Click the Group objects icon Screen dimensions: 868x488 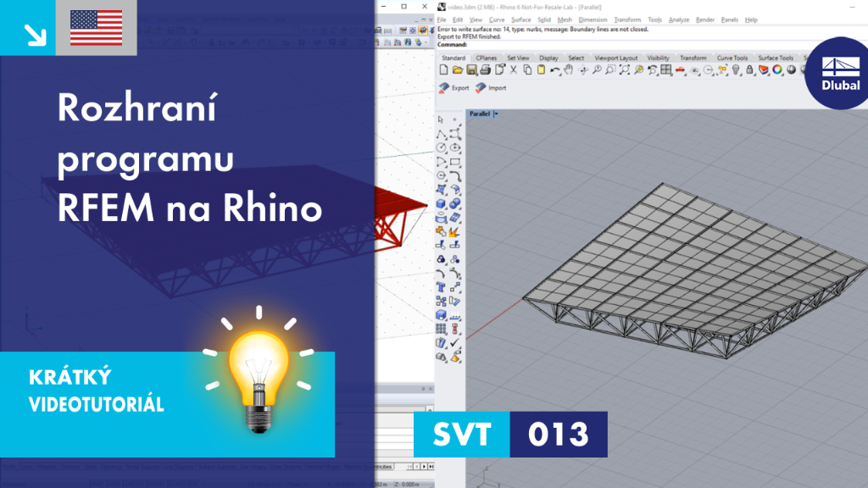[441, 259]
